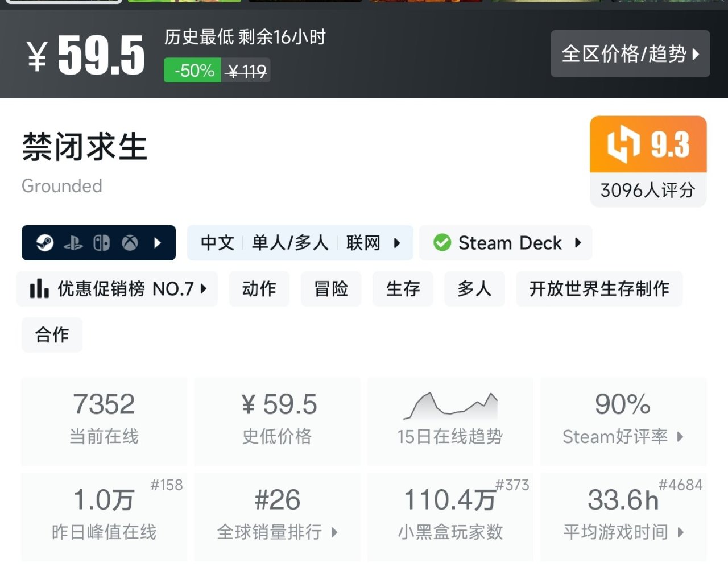Expand the platforms list arrow

[x=158, y=243]
